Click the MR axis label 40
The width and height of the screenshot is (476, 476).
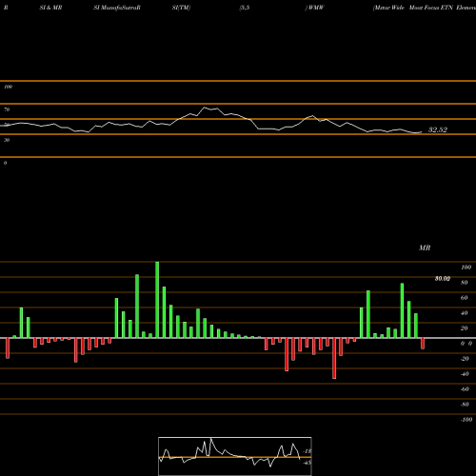click(x=465, y=313)
